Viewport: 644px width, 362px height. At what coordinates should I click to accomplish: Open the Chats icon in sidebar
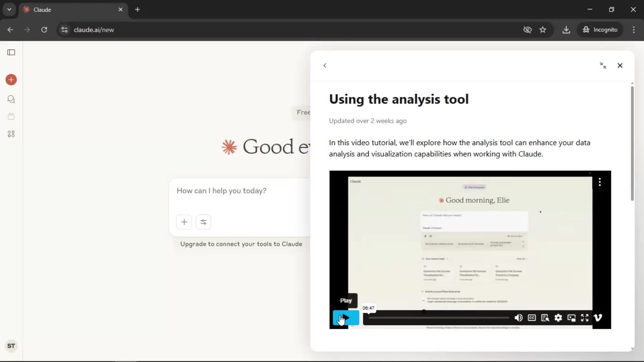[x=11, y=99]
